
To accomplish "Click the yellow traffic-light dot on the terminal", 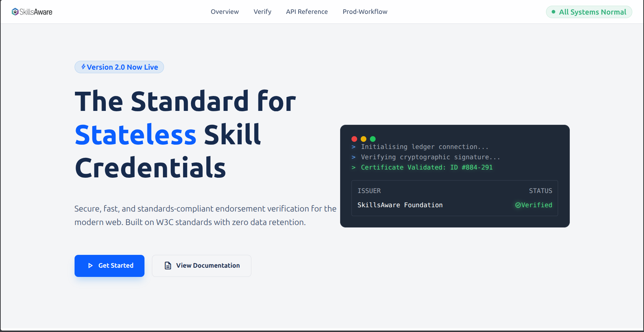I will point(363,139).
